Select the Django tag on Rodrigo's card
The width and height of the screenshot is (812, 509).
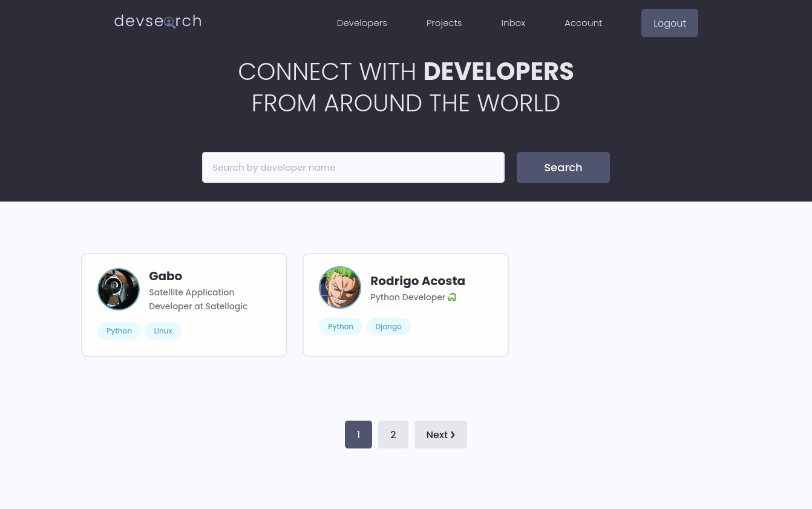point(388,326)
